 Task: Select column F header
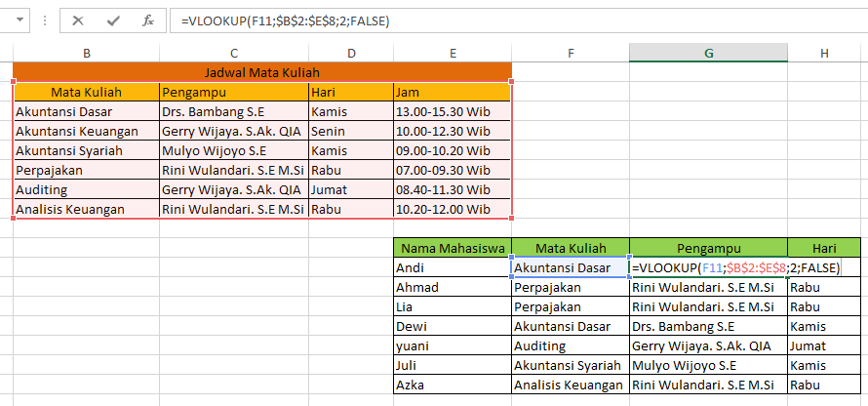coord(571,53)
